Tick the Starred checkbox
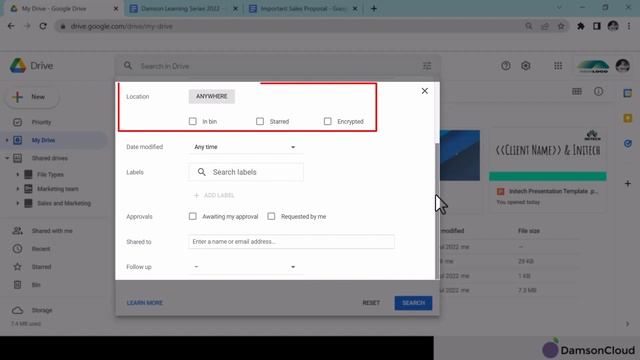The height and width of the screenshot is (360, 640). coord(260,121)
